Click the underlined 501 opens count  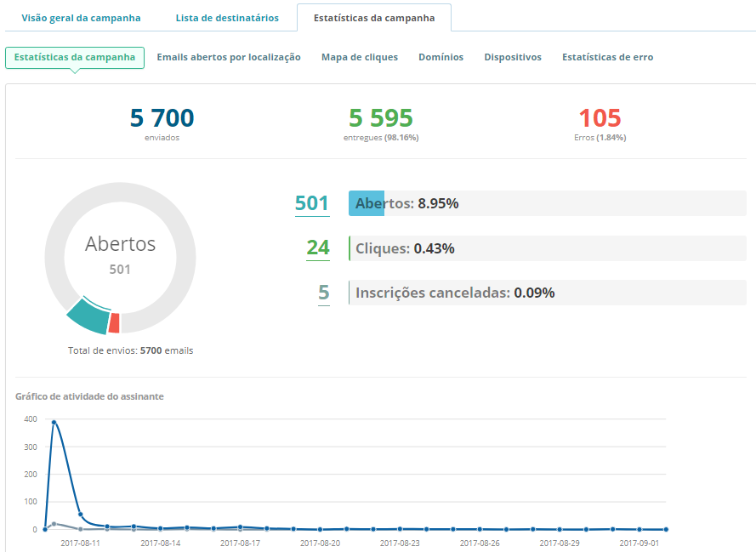(311, 203)
